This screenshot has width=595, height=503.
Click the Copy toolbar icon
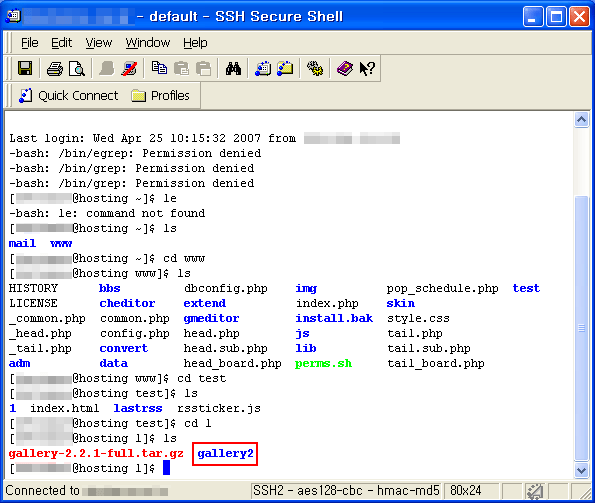159,68
